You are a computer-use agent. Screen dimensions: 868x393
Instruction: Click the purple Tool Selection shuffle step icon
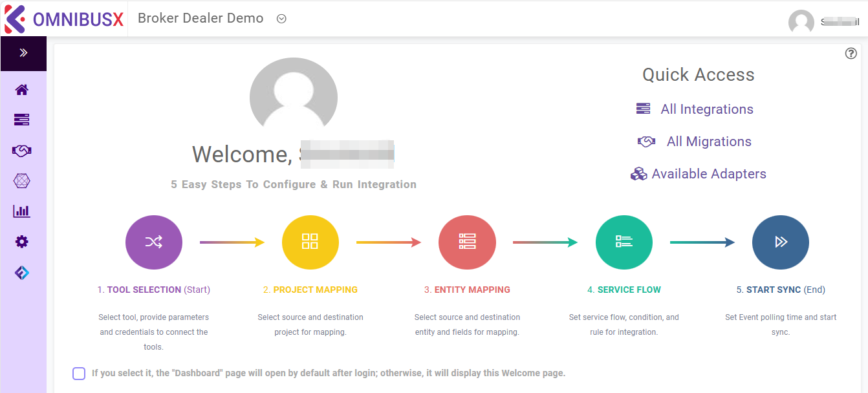[x=154, y=242]
